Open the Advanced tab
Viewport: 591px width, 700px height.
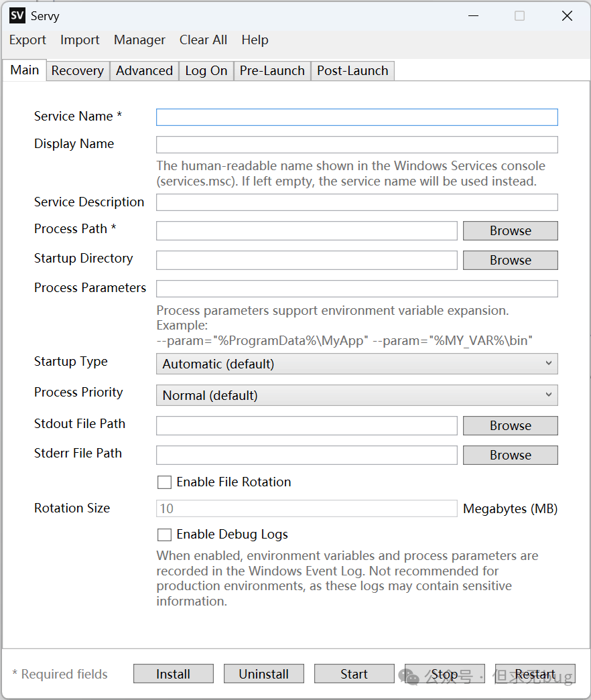click(144, 71)
